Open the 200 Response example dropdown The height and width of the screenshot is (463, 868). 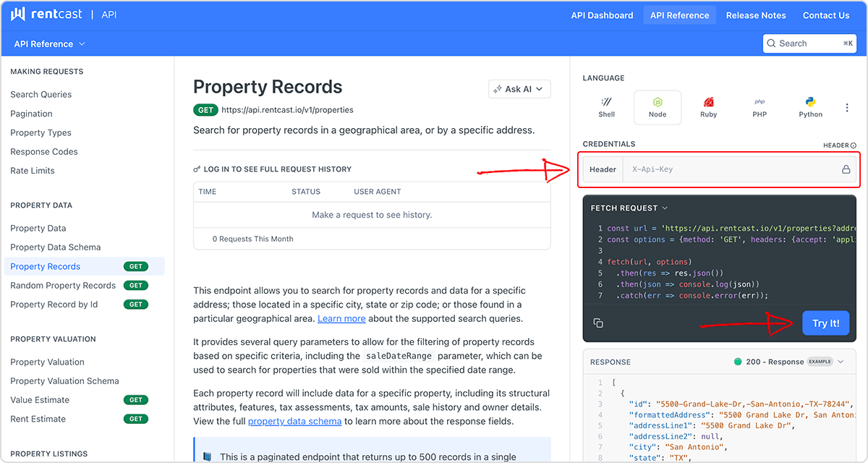tap(789, 362)
